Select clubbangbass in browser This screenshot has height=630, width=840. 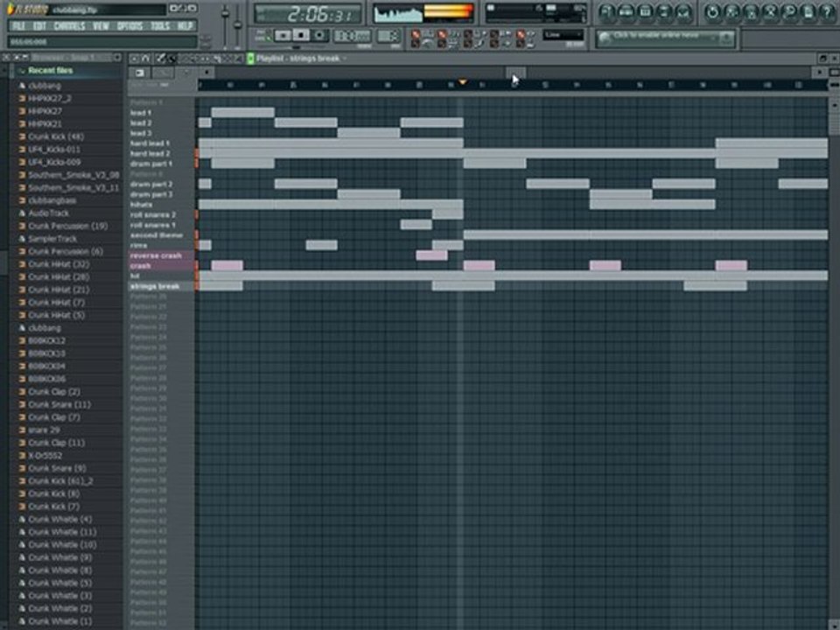(52, 200)
